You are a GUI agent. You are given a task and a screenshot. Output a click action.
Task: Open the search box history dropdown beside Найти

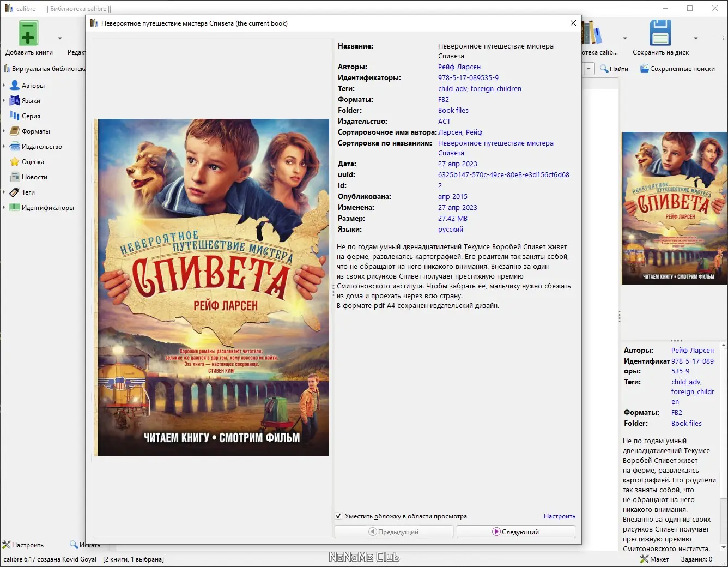click(589, 69)
